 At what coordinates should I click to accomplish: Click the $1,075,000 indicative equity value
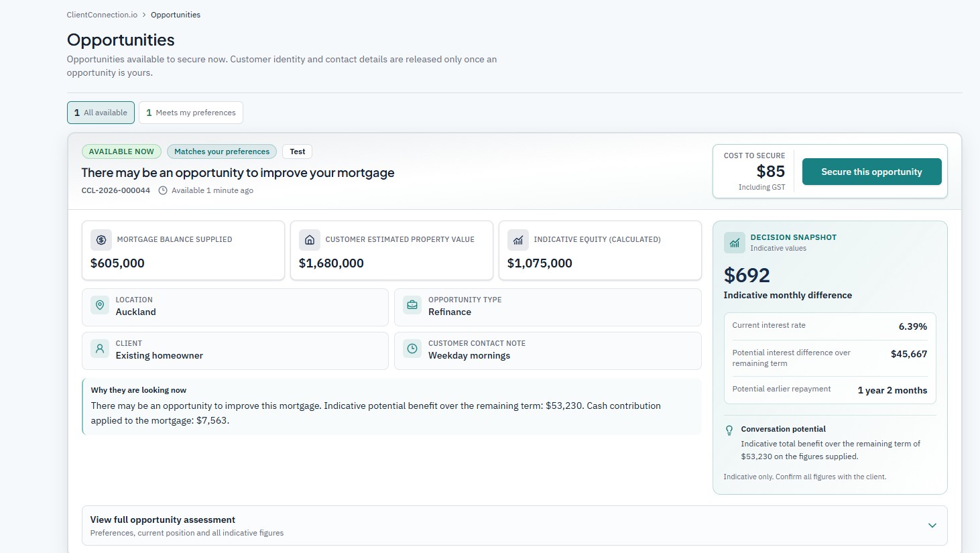(540, 263)
